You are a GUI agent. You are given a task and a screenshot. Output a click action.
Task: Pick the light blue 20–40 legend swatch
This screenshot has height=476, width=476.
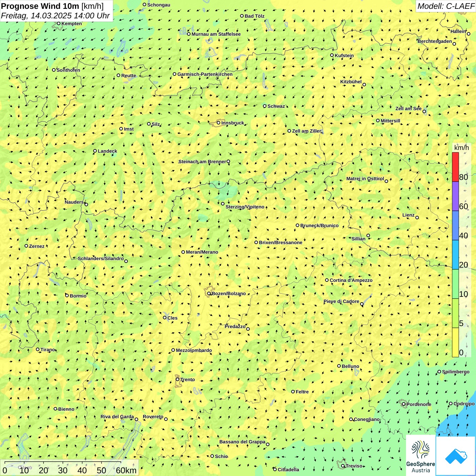455,255
